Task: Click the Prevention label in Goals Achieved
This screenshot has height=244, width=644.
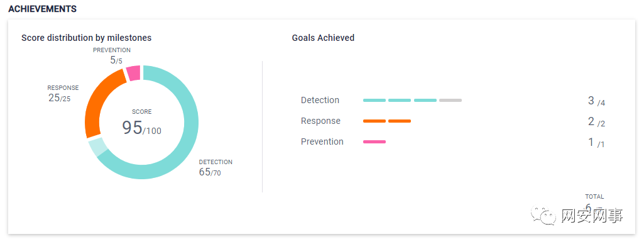Action: tap(322, 141)
